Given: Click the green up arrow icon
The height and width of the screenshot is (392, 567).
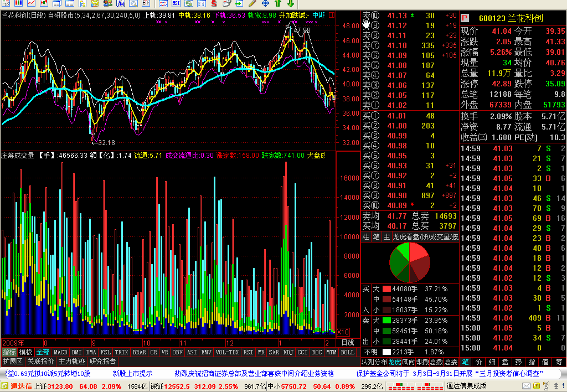Looking at the screenshot, I should click(x=278, y=4).
